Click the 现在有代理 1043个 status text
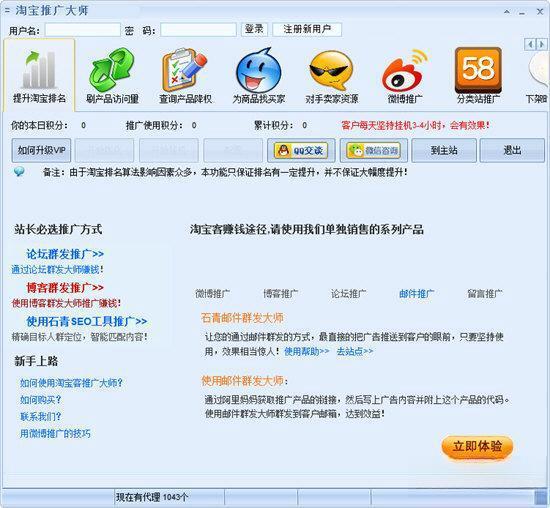The image size is (550, 508). 152,497
